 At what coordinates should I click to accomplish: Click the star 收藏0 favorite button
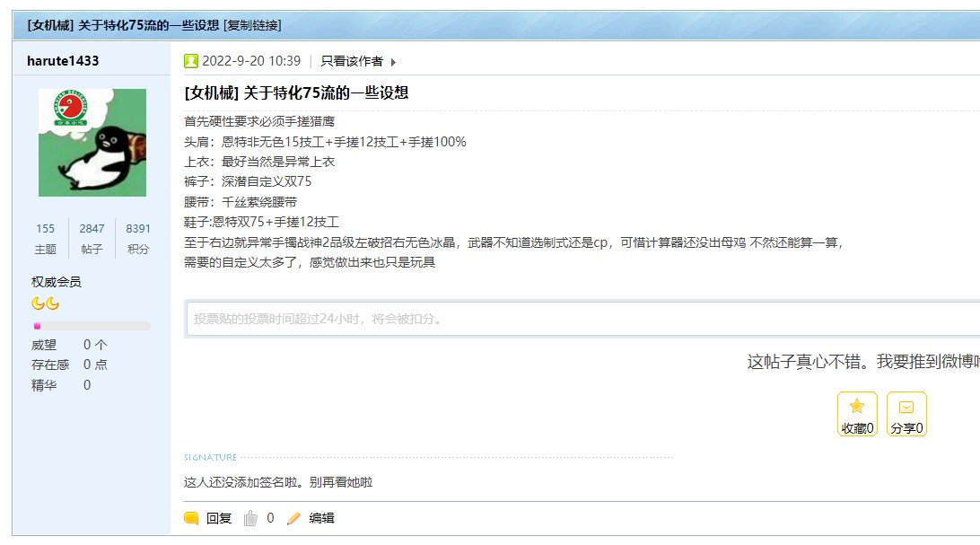(x=857, y=414)
